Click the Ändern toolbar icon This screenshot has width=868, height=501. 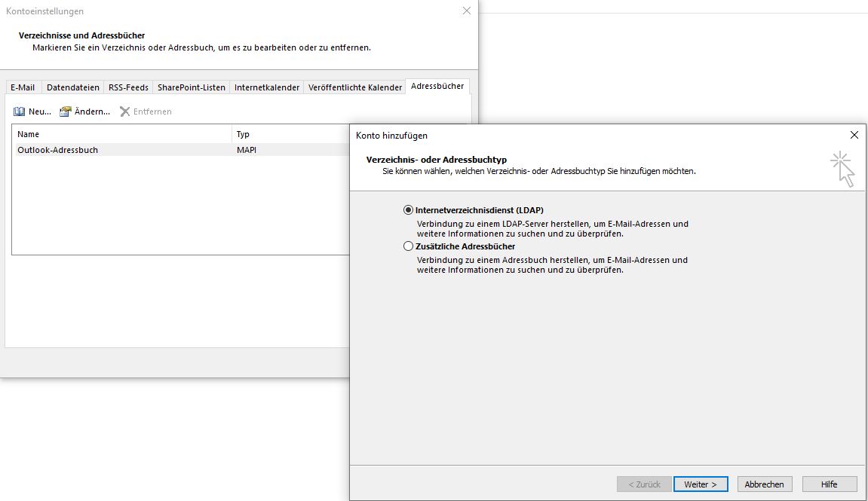point(66,112)
